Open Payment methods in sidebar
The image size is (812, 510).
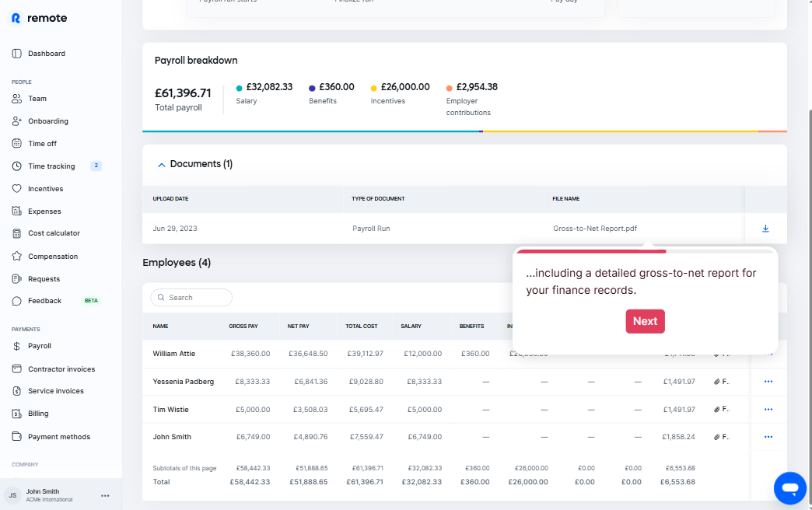click(x=58, y=437)
